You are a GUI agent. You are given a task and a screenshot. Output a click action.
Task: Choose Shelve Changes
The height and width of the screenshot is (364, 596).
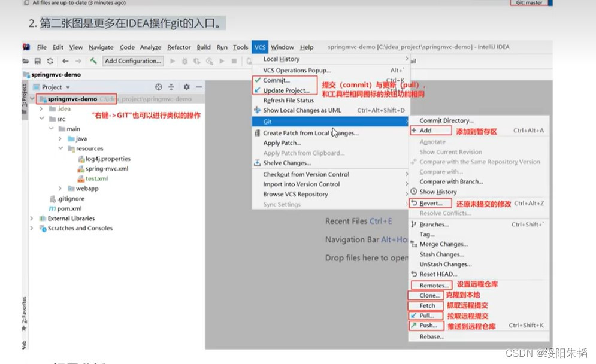coord(331,163)
